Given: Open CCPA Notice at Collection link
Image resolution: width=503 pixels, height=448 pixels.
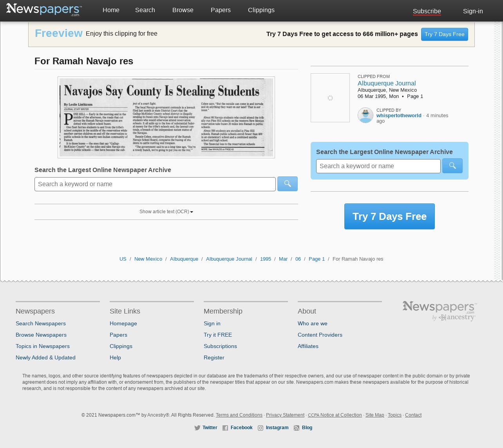Looking at the screenshot, I should coord(335,415).
